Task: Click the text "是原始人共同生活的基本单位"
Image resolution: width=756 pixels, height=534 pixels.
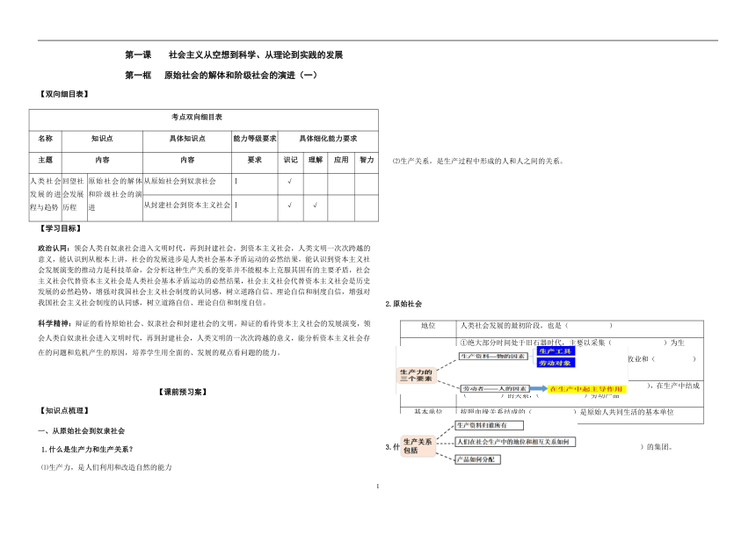Action: point(627,413)
